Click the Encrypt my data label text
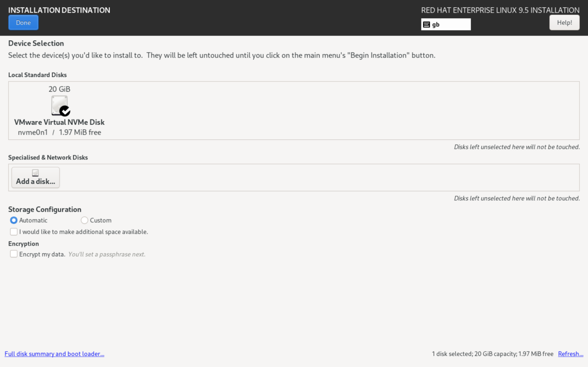588x367 pixels. coord(42,254)
